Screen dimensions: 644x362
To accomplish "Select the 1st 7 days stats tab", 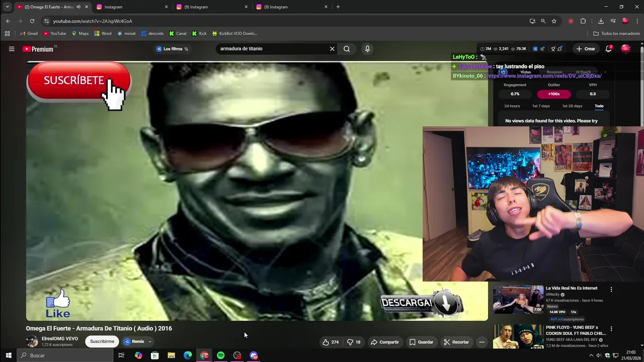I will pyautogui.click(x=541, y=106).
